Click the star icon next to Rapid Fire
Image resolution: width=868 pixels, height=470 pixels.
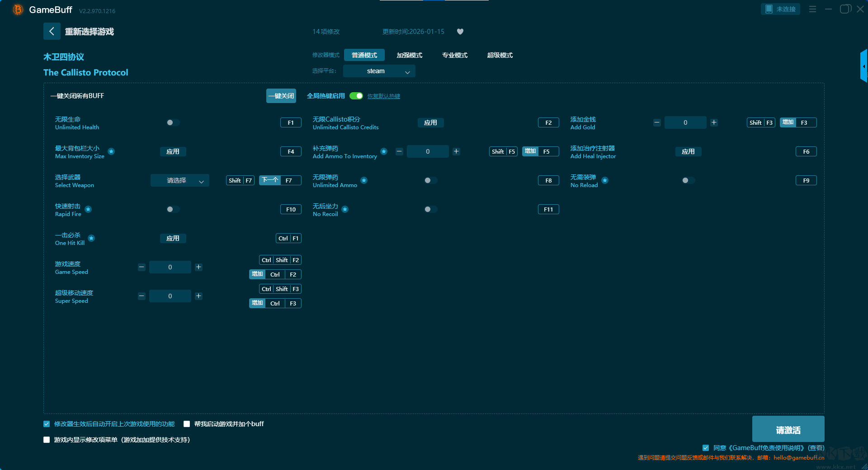click(x=89, y=209)
